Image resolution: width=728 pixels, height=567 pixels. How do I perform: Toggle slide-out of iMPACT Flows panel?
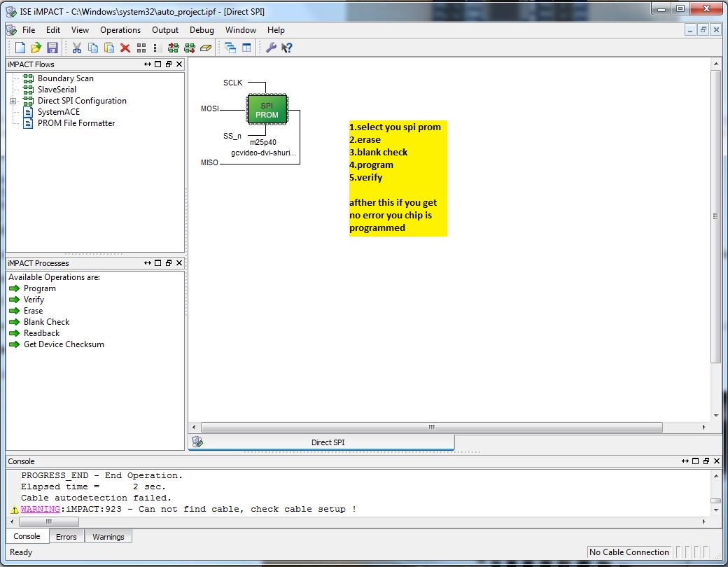[147, 64]
